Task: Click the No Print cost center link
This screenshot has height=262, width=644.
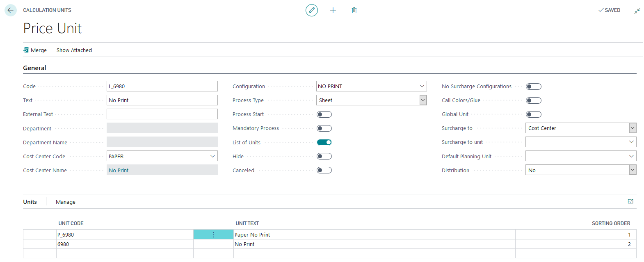Action: tap(119, 170)
